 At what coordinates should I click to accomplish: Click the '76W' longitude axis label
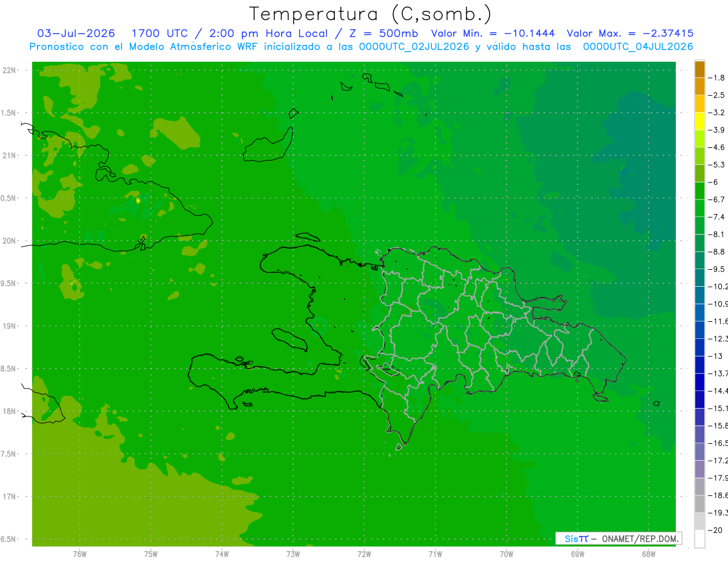click(x=79, y=554)
